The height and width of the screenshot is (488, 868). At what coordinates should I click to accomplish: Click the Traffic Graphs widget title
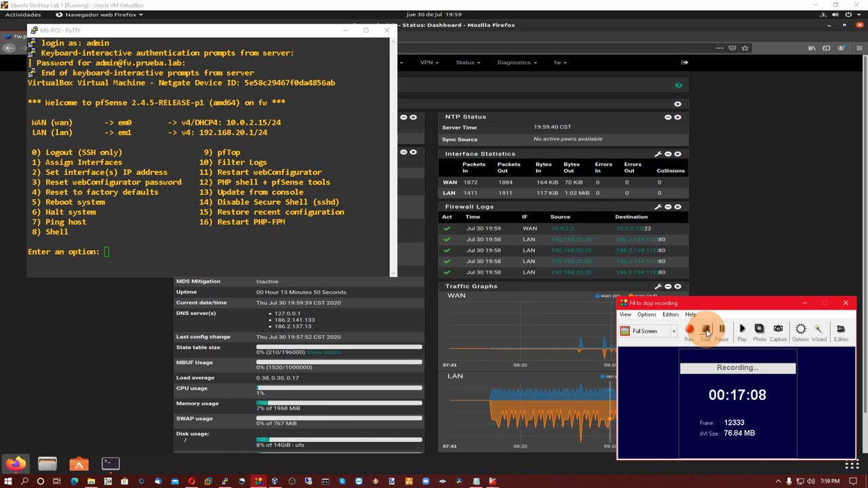coord(471,286)
